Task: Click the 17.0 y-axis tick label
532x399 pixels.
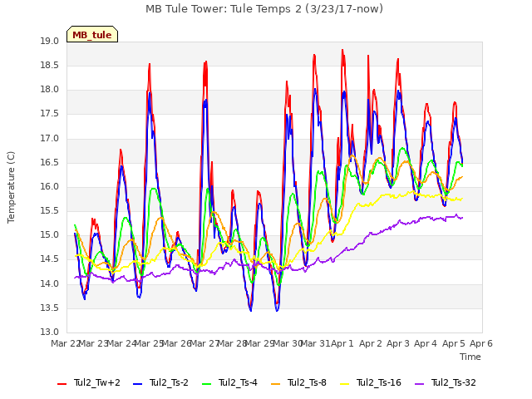Action: tap(50, 139)
